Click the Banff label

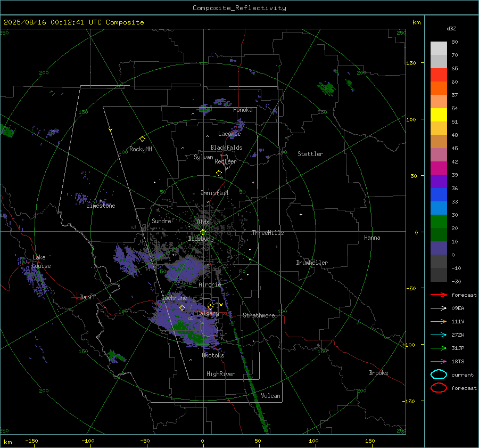coord(88,297)
